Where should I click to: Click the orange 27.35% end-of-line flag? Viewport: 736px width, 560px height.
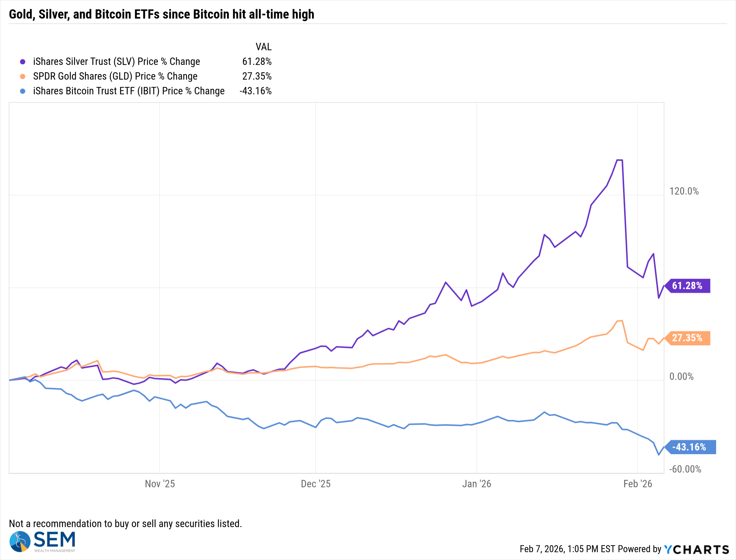688,338
